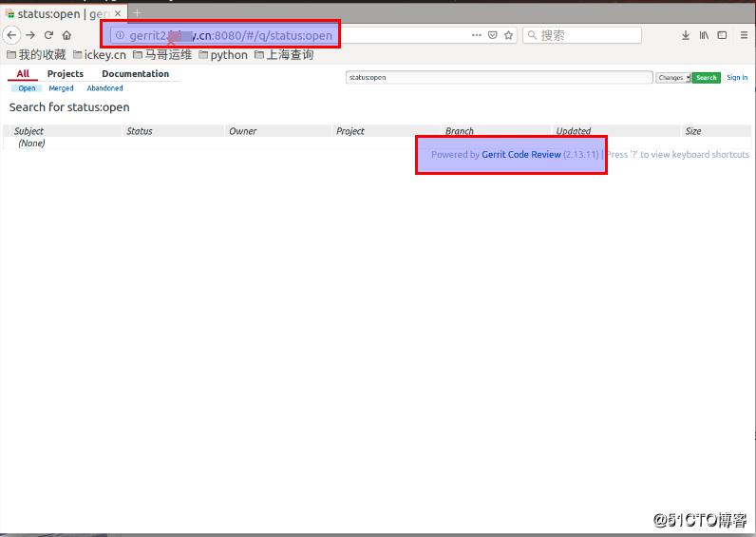Open the downloads arrow icon in toolbar

click(686, 35)
